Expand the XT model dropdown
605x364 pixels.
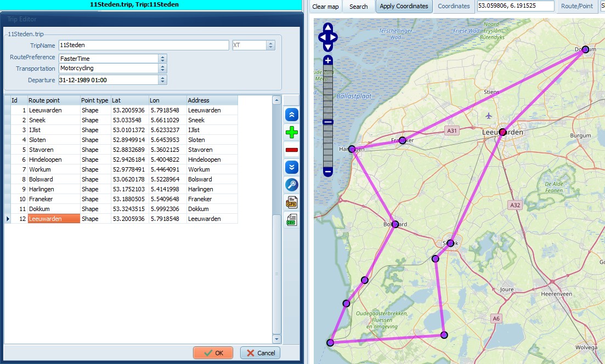pyautogui.click(x=270, y=46)
